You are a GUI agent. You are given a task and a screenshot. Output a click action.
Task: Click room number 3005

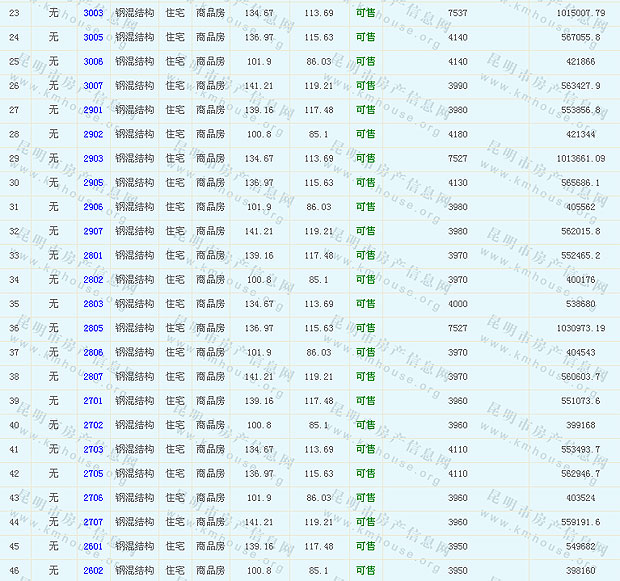coord(93,37)
